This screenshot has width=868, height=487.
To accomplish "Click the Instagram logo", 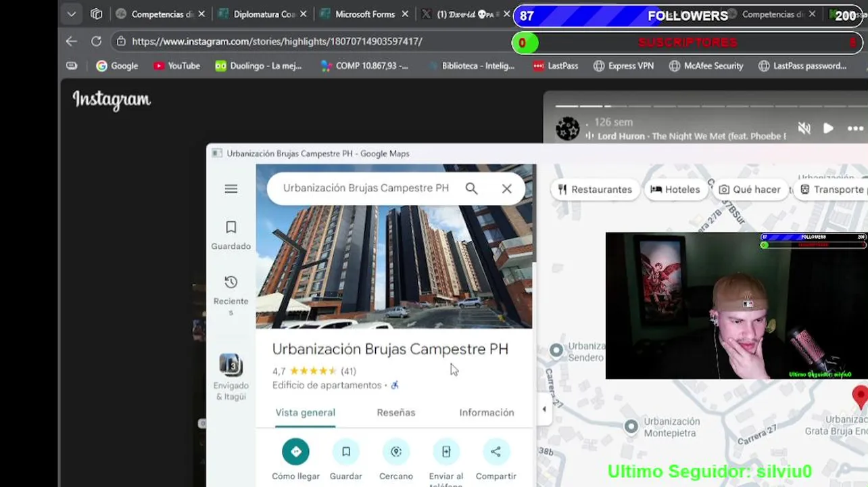I will pos(112,99).
